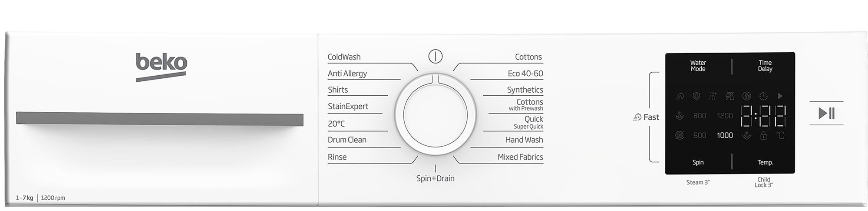Tap the Spin button
This screenshot has height=211, width=868.
pos(698,162)
